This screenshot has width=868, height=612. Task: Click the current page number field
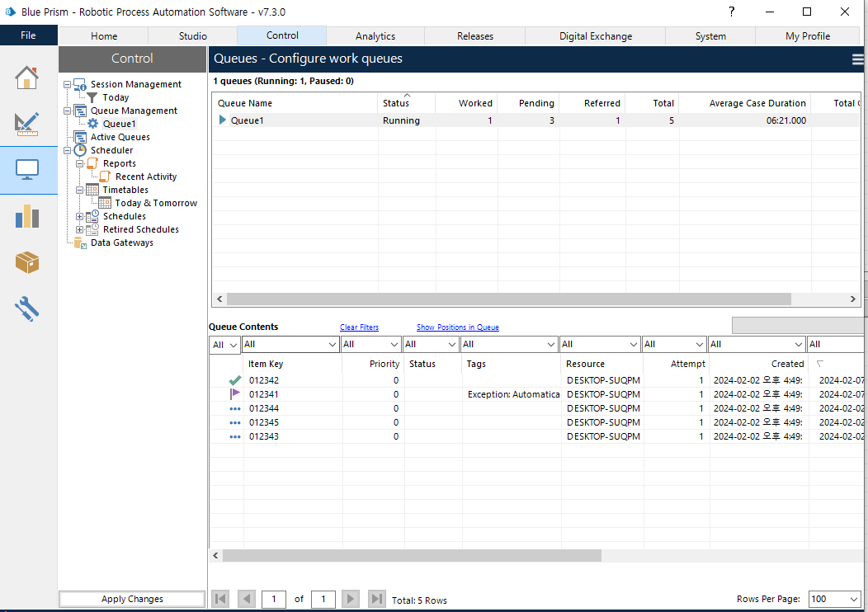tap(273, 599)
